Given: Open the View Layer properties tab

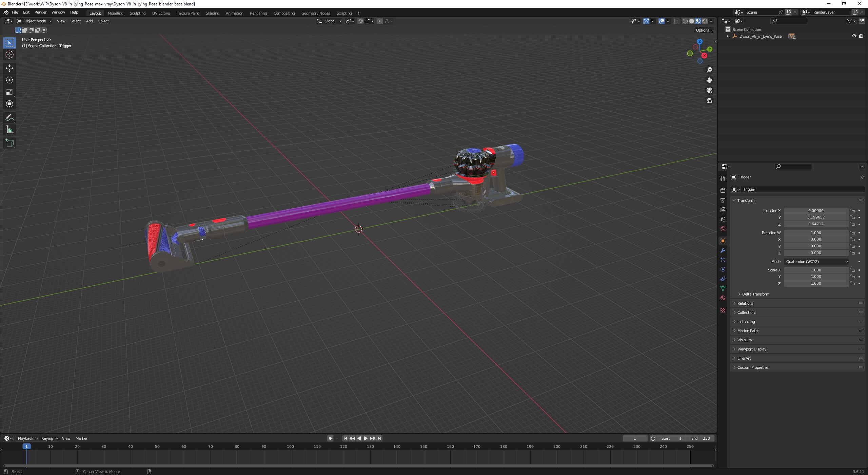Looking at the screenshot, I should pos(723,210).
